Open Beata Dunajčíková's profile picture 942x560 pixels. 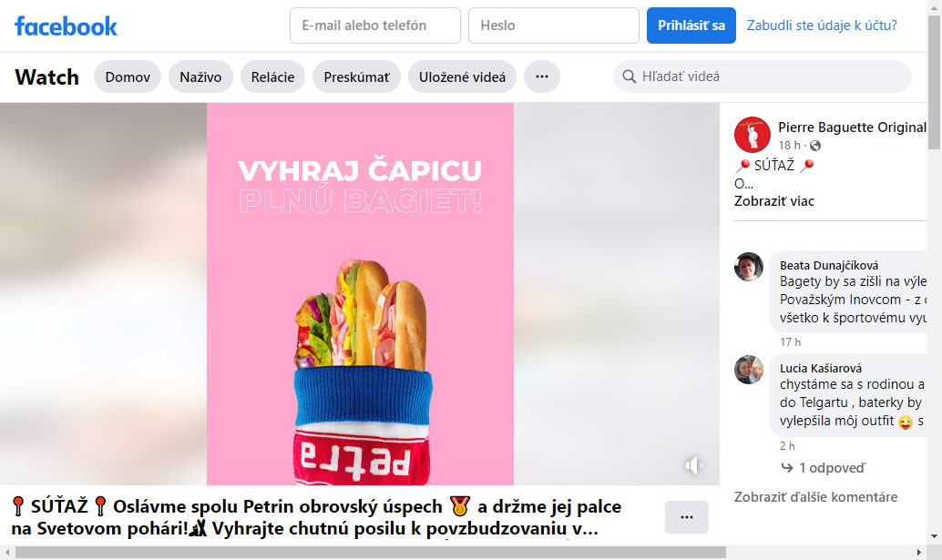coord(749,267)
